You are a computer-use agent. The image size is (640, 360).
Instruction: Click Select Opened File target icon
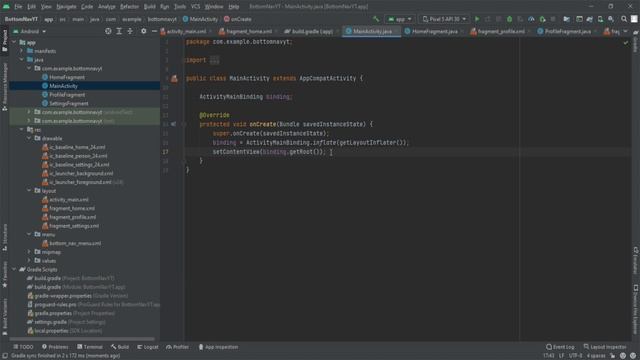pyautogui.click(x=108, y=31)
